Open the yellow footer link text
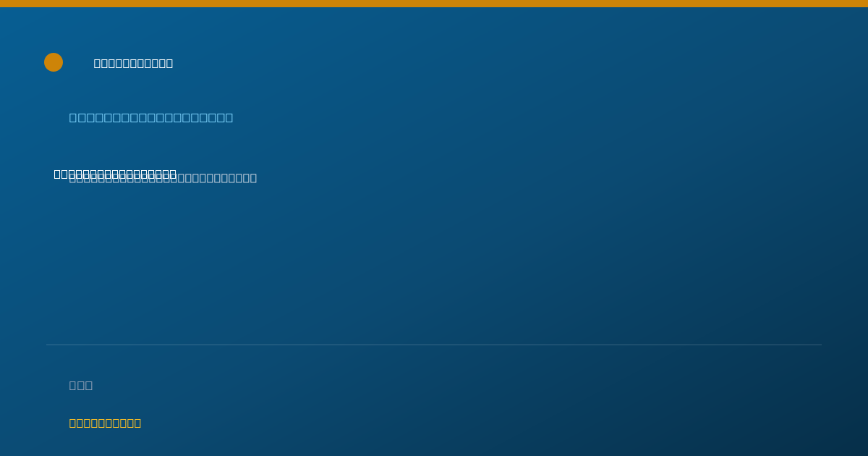This screenshot has height=456, width=868. [x=105, y=423]
